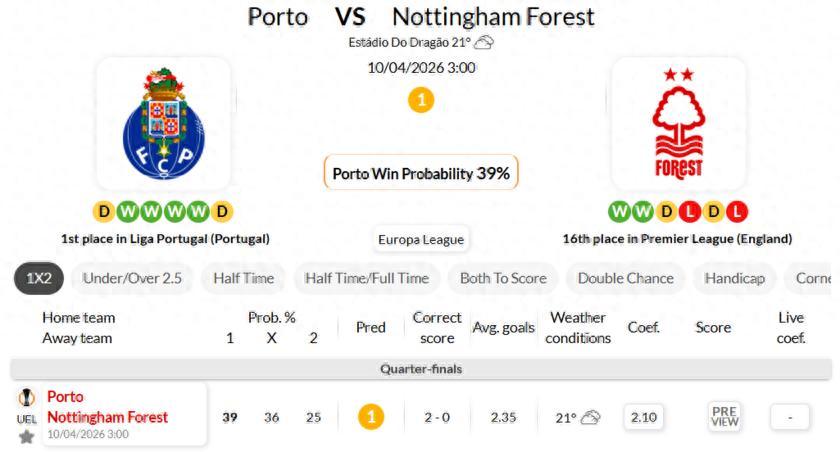The width and height of the screenshot is (840, 452).
Task: Click the PREVIEW score button
Action: coord(725,417)
